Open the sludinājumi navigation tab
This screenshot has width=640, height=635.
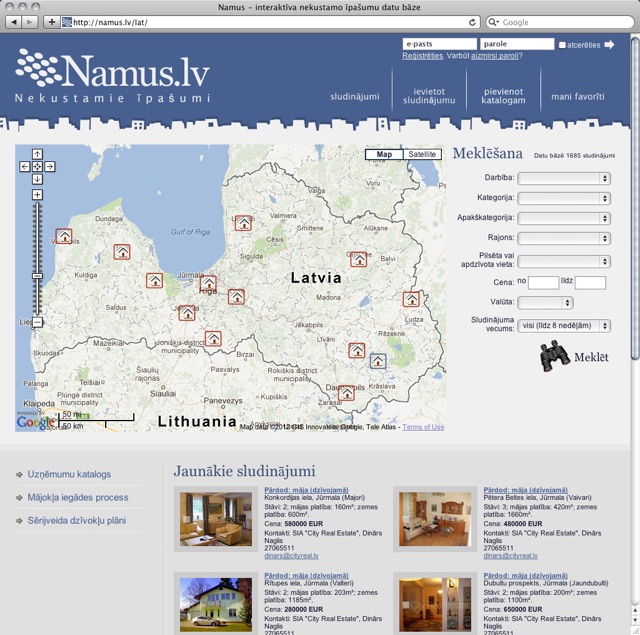coord(355,97)
